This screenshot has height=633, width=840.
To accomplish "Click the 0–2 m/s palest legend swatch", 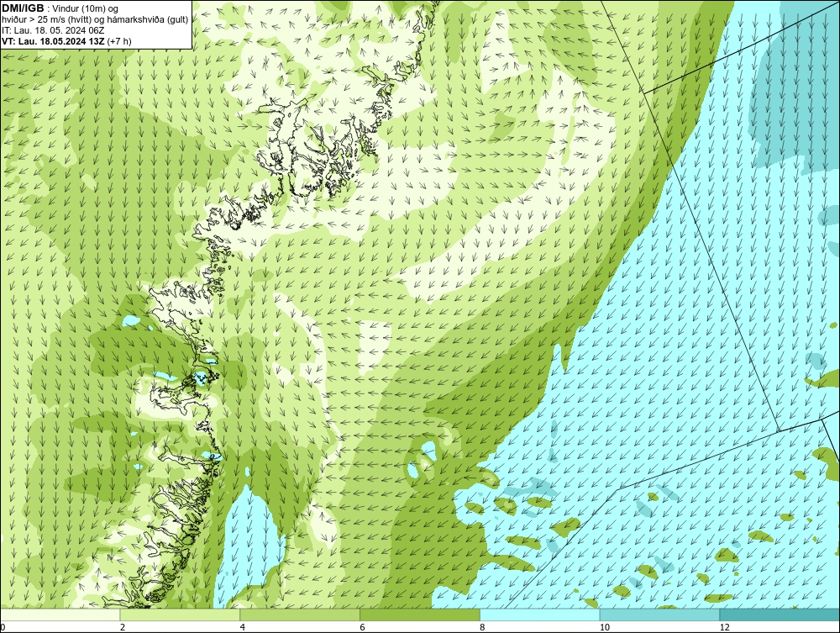I will click(60, 615).
